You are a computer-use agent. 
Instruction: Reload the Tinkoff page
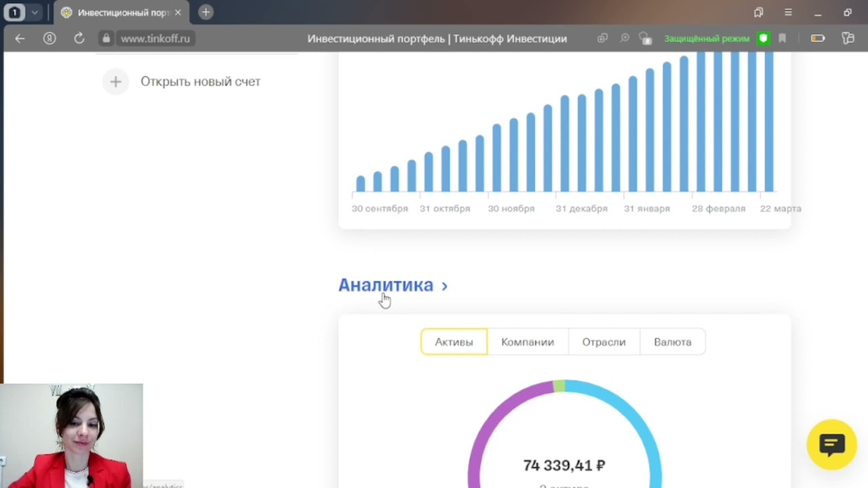79,39
